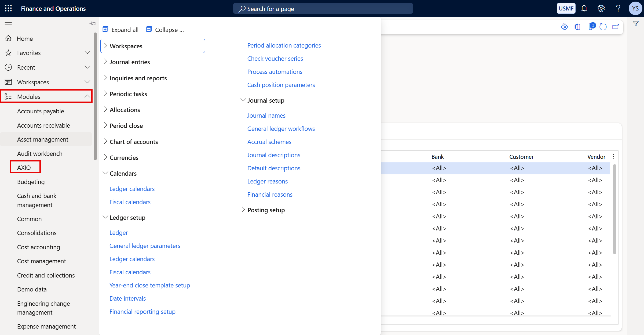This screenshot has width=644, height=335.
Task: Click the Microsoft Office icon
Action: (x=578, y=27)
